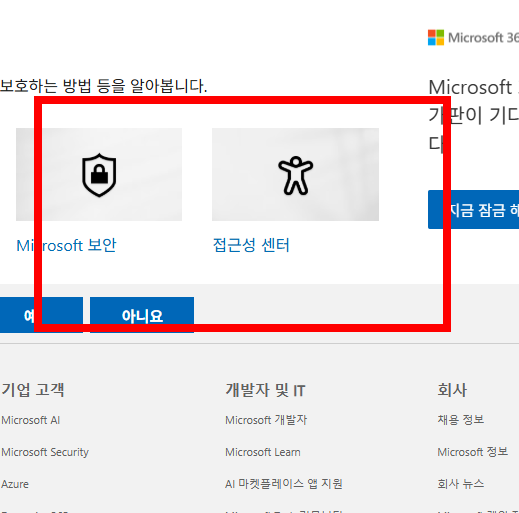The height and width of the screenshot is (513, 519).
Task: Open the 접근성 센터 link
Action: pyautogui.click(x=251, y=245)
